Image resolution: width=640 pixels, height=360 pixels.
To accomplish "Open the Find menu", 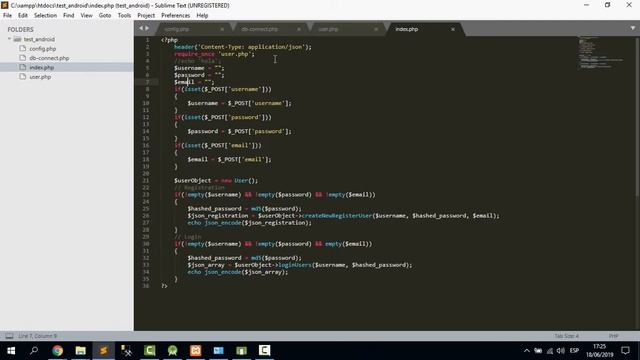I will 69,16.
